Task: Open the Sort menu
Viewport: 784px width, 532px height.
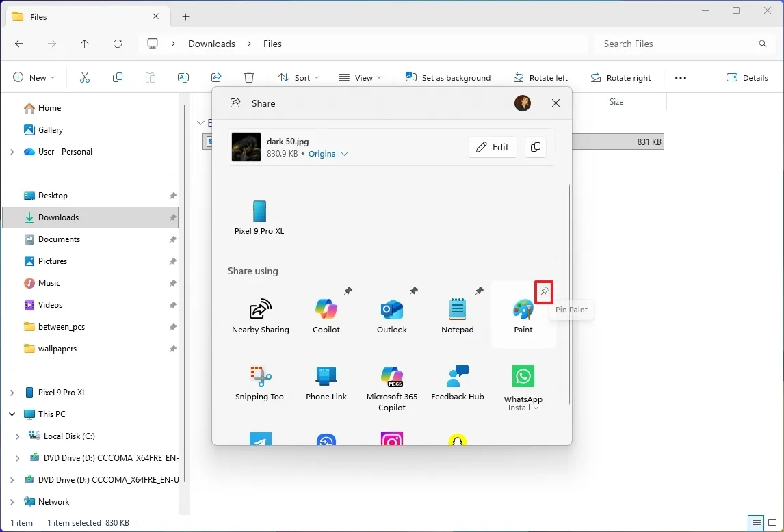Action: pyautogui.click(x=298, y=77)
